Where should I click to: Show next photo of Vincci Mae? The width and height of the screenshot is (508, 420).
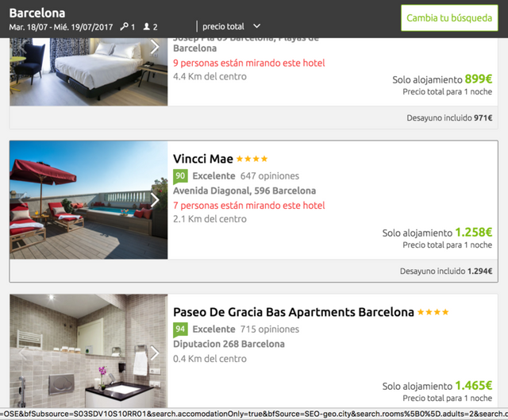(155, 200)
